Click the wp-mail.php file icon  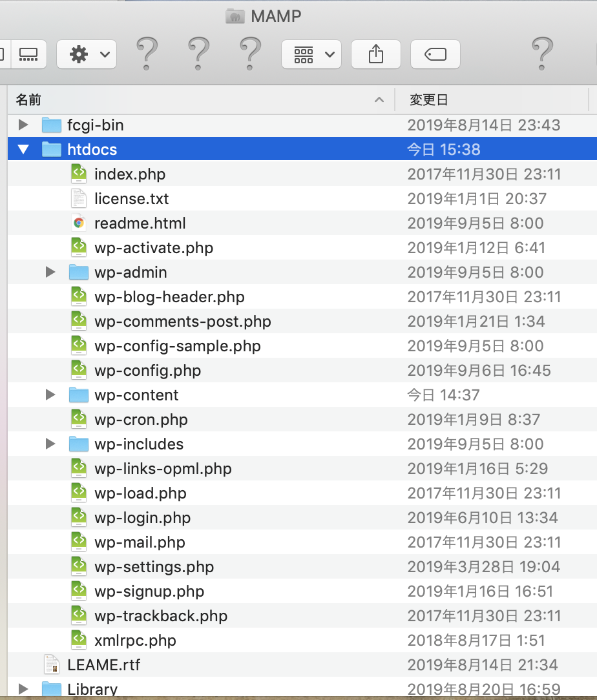(79, 542)
